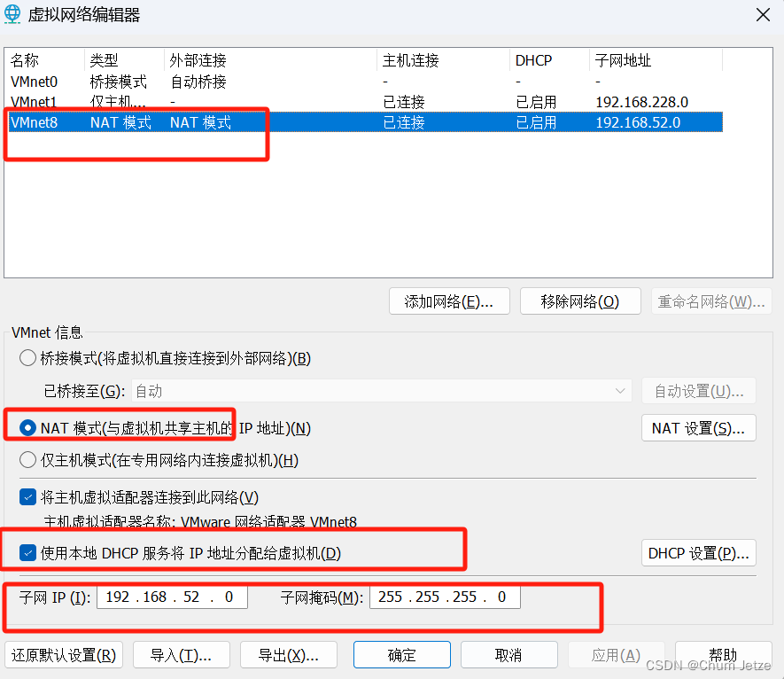Select the VMnet8 row
The image size is (784, 679).
tap(366, 122)
